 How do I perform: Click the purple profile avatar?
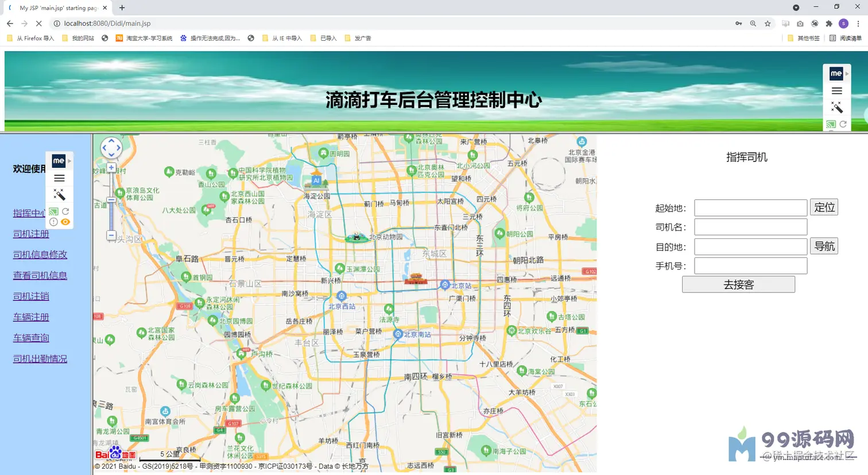[843, 24]
